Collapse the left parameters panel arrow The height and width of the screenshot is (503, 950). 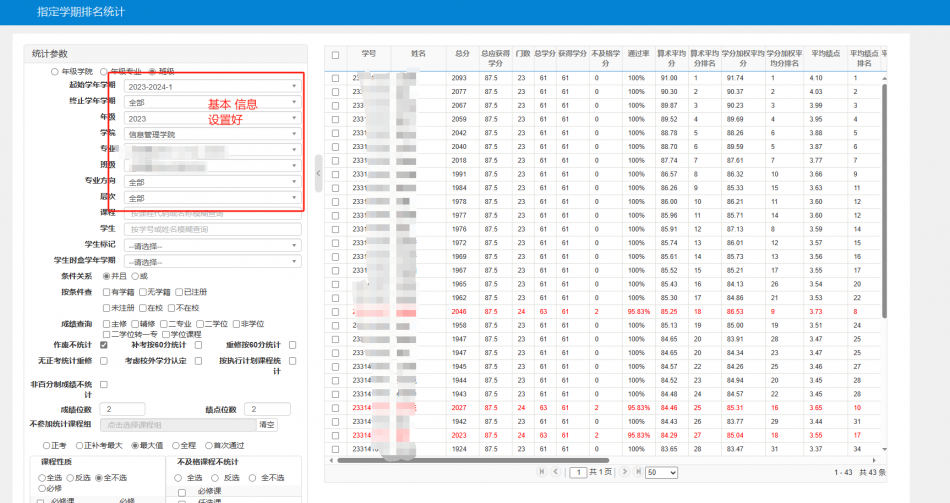click(318, 173)
